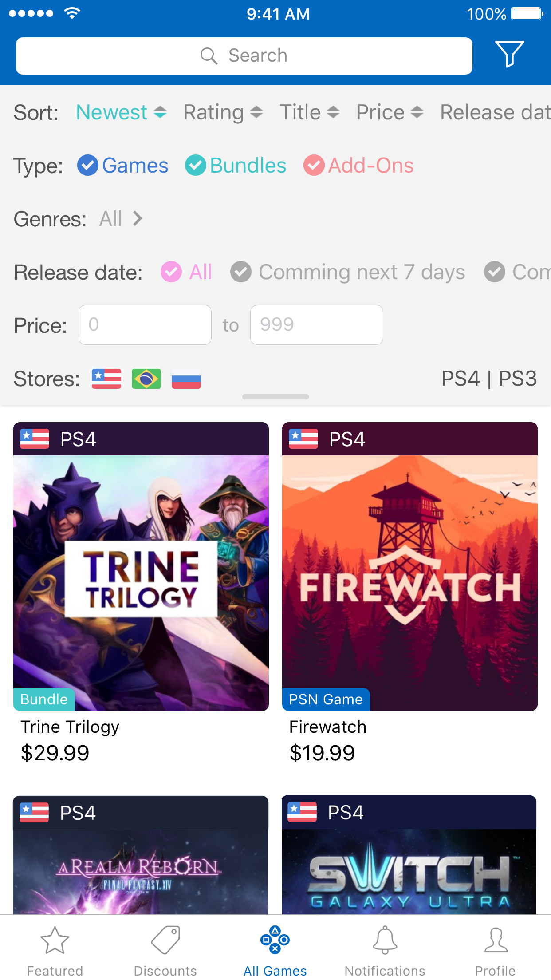The image size is (551, 980).
Task: Select the US store flag
Action: click(x=106, y=379)
